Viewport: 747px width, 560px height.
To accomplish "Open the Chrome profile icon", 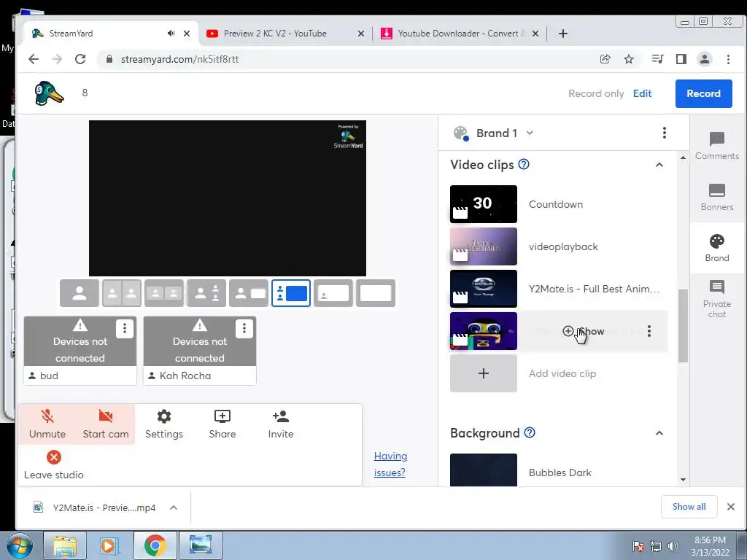I will [x=704, y=59].
